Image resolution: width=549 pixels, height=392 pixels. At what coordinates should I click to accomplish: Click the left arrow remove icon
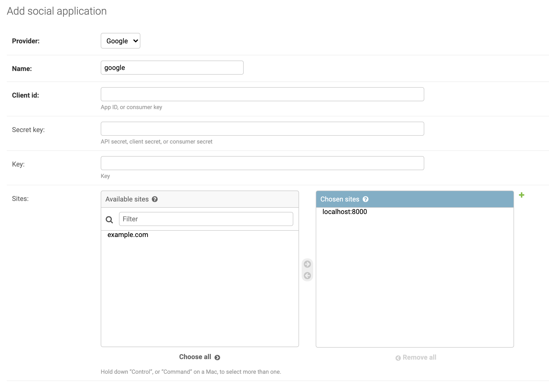coord(307,276)
